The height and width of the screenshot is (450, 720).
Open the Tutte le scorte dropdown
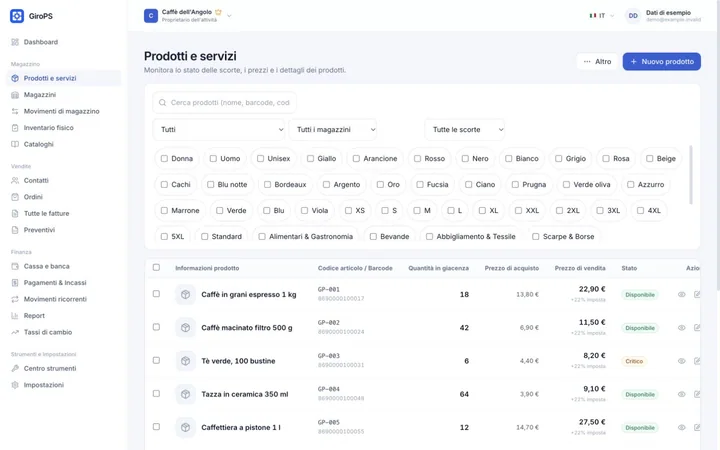(x=465, y=130)
